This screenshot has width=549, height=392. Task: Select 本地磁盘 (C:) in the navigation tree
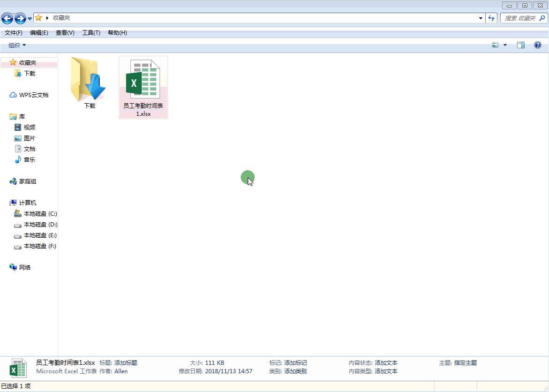[40, 213]
